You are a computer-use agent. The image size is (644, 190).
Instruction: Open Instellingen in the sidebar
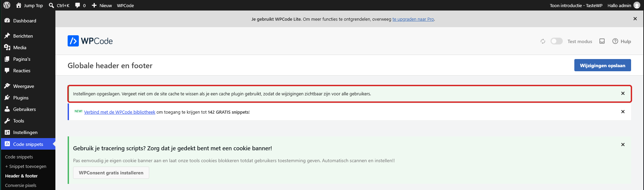(28, 132)
